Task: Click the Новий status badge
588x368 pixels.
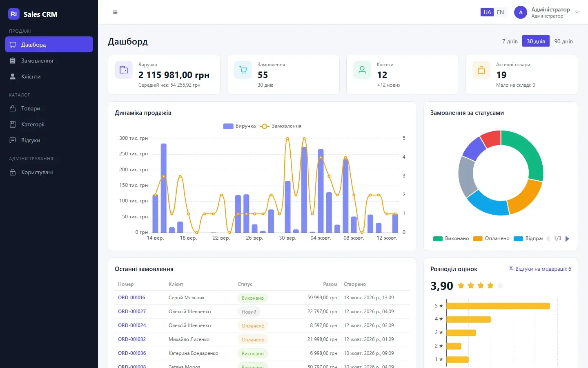Action: (x=249, y=312)
